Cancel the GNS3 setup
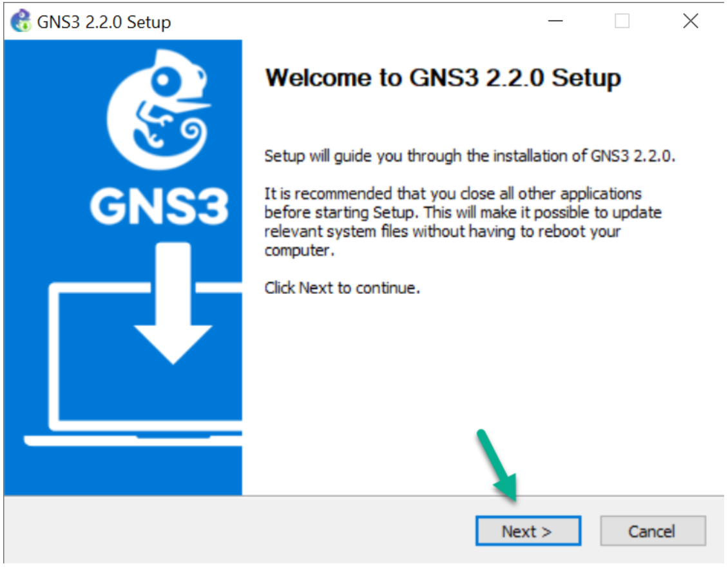This screenshot has height=575, width=728. [653, 531]
